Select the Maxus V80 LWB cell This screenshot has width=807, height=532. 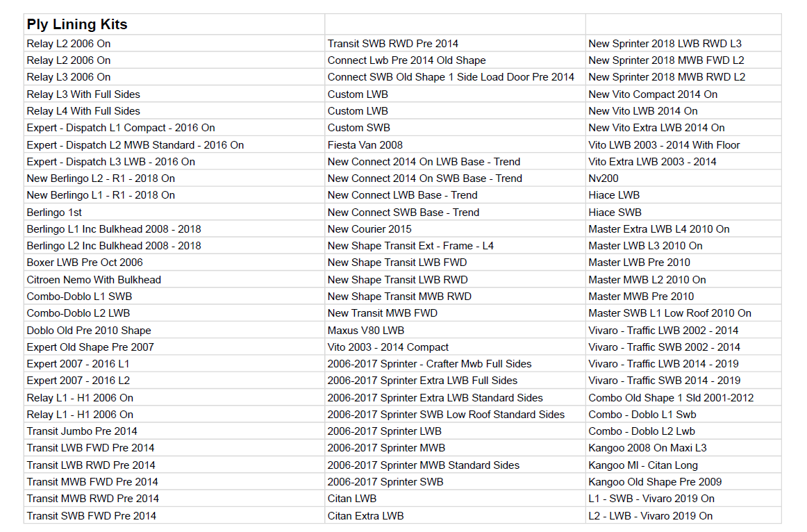click(366, 331)
